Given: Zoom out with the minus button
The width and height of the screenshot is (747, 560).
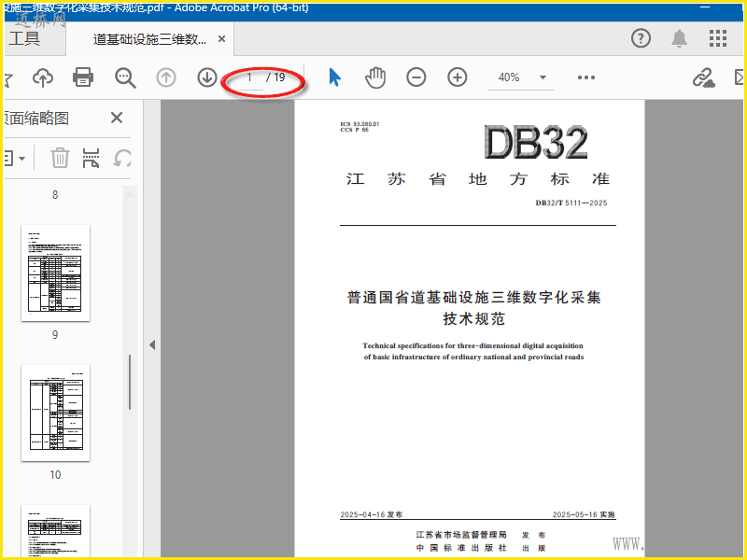Looking at the screenshot, I should [x=416, y=77].
